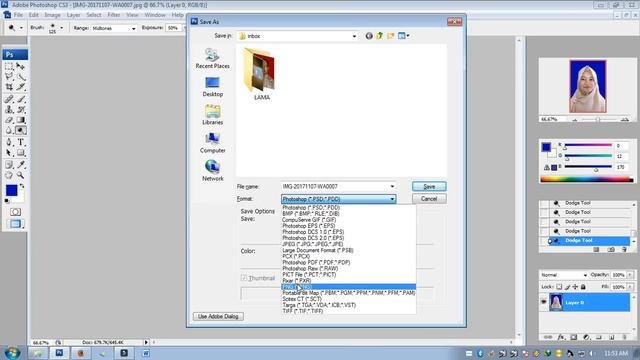The height and width of the screenshot is (360, 640).
Task: Toggle visibility eye of Layer 0
Action: [x=544, y=302]
